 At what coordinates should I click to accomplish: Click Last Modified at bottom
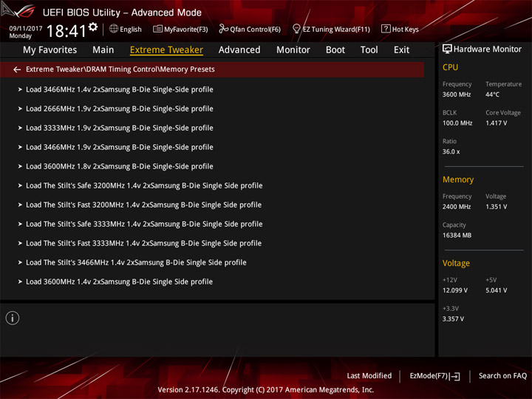coord(369,376)
